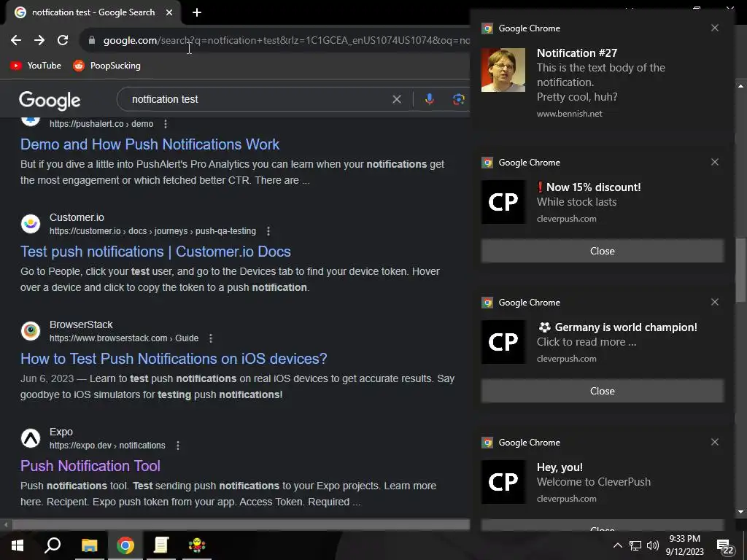The image size is (747, 560).
Task: Open 'How to Test Push Notifications on iOS devices?'
Action: tap(174, 359)
